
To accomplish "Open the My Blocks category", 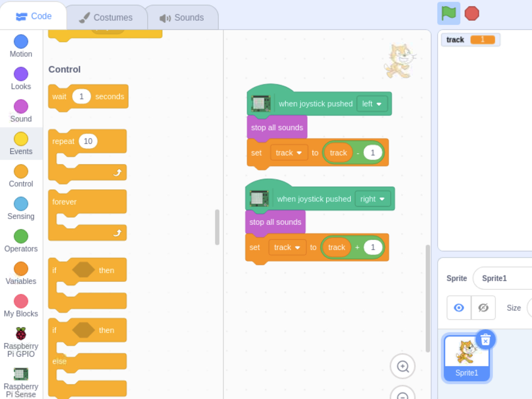I will (21, 306).
